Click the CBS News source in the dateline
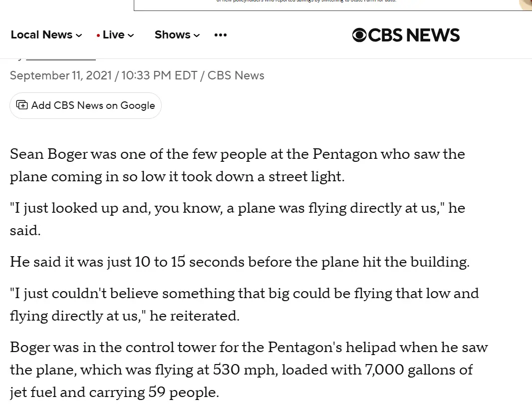This screenshot has width=532, height=407. [x=236, y=75]
